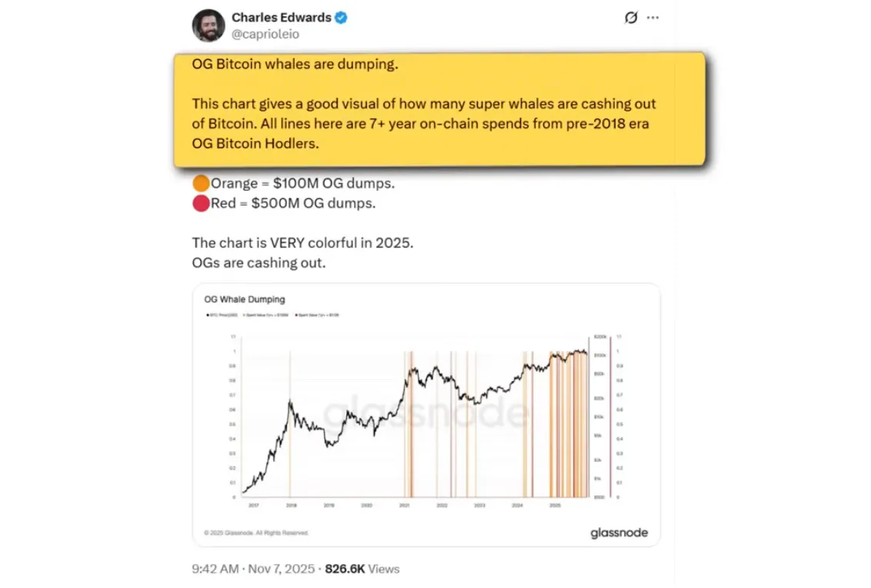Click the yellow highlighted text box

tap(439, 109)
